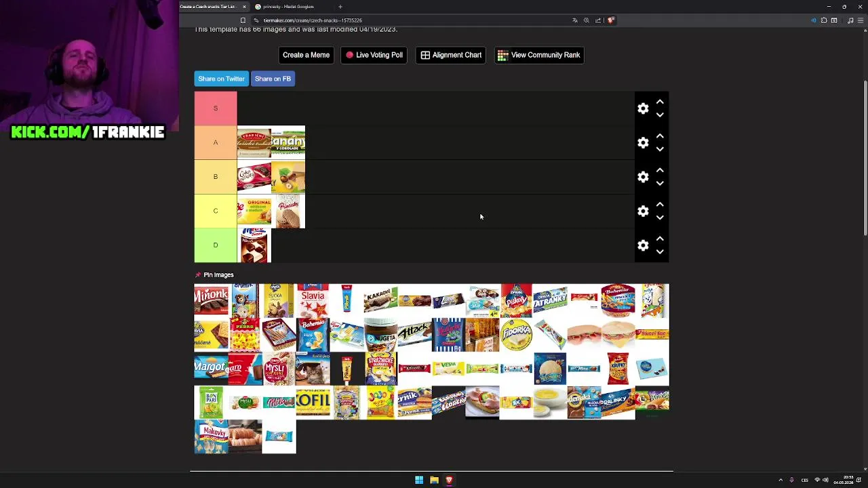Click Brave browser taskbar icon

pyautogui.click(x=449, y=480)
